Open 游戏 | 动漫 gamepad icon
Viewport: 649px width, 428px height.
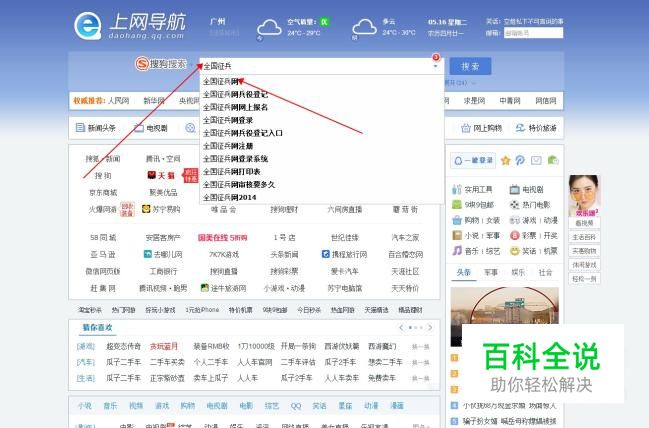pos(514,220)
